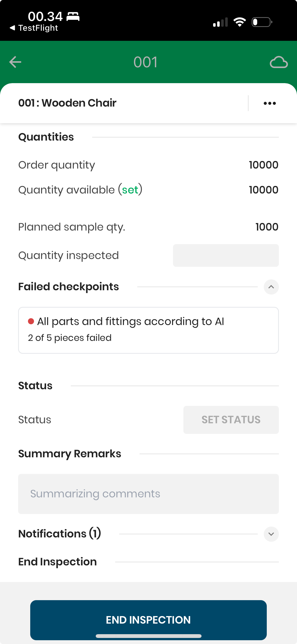Tap the Wi-Fi status icon
Viewport: 297px width, 644px height.
(240, 22)
